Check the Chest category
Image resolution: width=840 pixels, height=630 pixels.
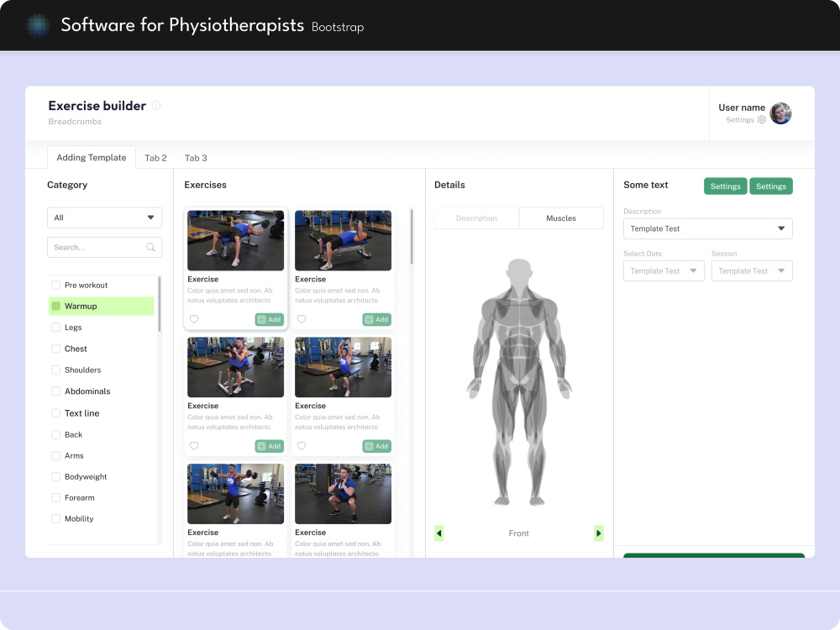[x=55, y=349]
